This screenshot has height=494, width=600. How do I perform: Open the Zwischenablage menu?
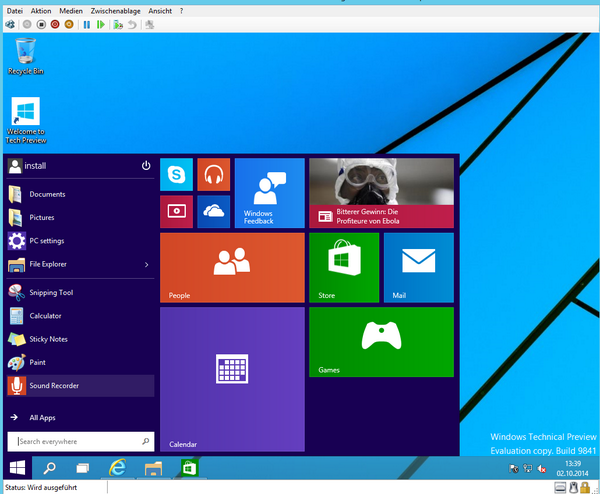[x=115, y=11]
